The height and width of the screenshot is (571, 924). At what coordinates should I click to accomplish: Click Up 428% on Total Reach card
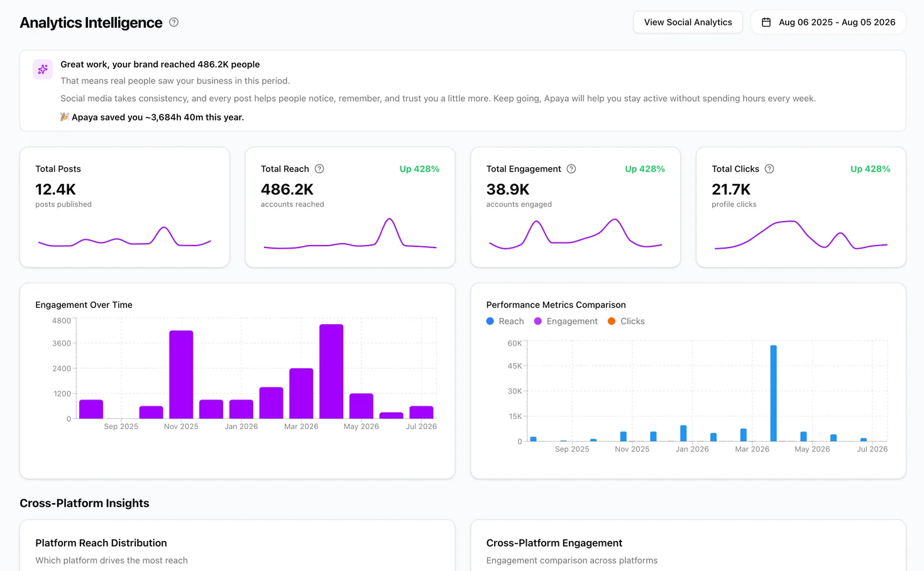(419, 169)
